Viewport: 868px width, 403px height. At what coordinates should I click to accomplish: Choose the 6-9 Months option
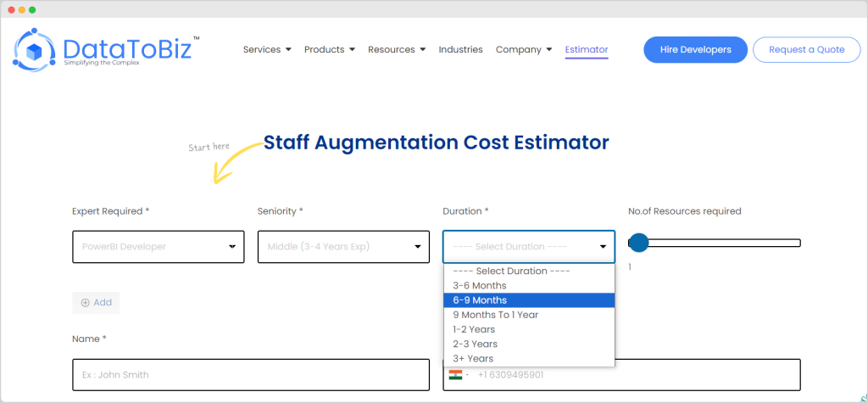pos(480,300)
